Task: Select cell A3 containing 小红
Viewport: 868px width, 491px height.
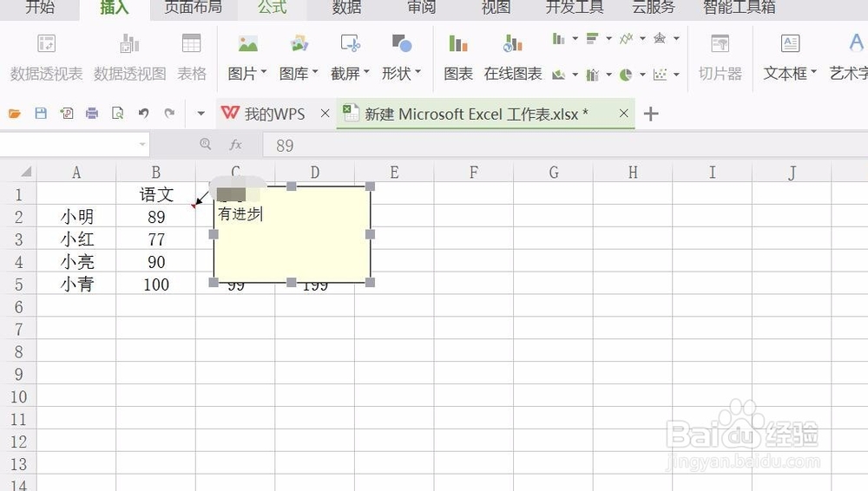Action: [x=76, y=239]
